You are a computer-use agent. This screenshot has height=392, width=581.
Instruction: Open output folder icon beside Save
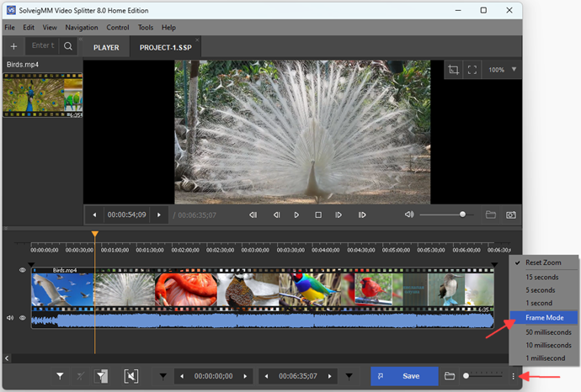[x=450, y=376]
